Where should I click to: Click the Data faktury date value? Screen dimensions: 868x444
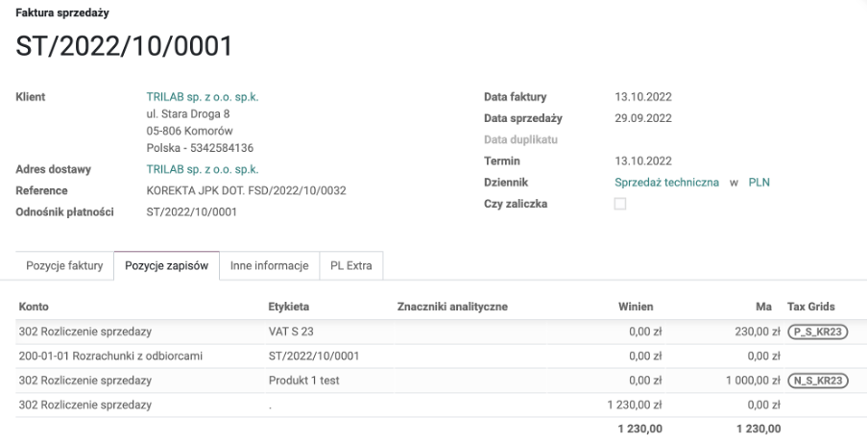643,97
